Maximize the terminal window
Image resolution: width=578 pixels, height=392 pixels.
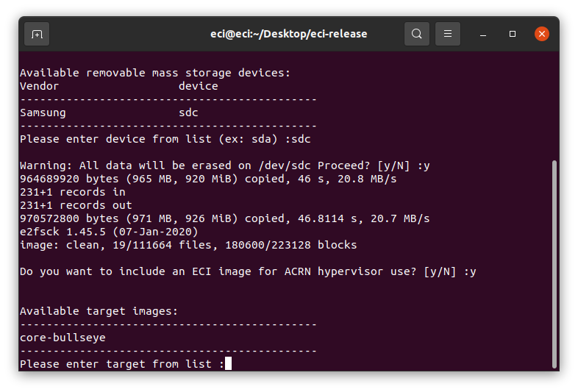[x=513, y=34]
